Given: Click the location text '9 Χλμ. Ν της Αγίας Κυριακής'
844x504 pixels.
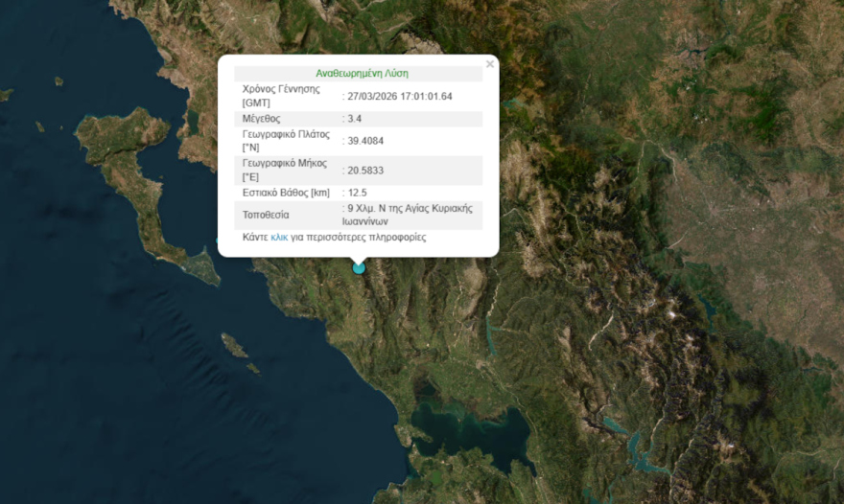Looking at the screenshot, I should point(410,208).
